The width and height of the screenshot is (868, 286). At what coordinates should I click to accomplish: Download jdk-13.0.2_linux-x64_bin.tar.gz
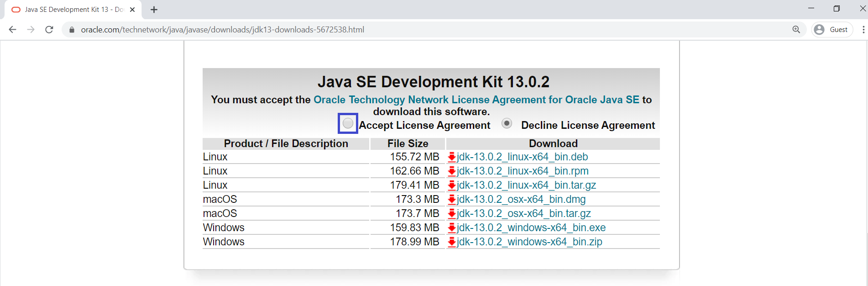tap(526, 185)
